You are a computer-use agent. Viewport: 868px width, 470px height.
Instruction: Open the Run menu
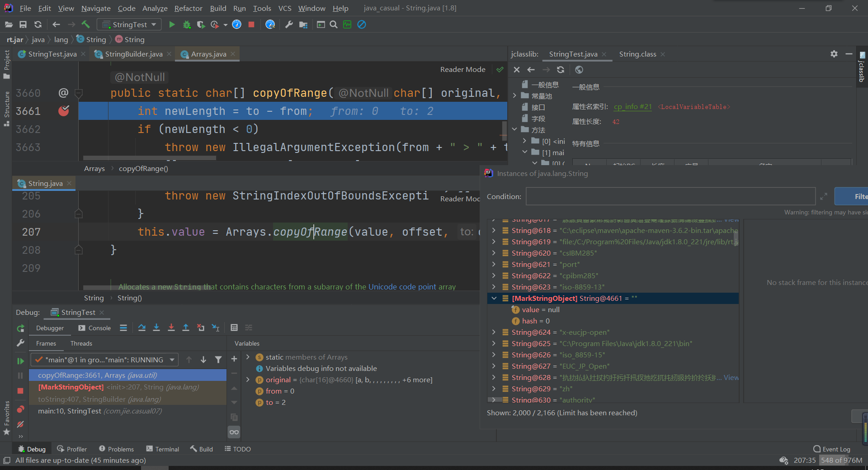click(x=239, y=8)
